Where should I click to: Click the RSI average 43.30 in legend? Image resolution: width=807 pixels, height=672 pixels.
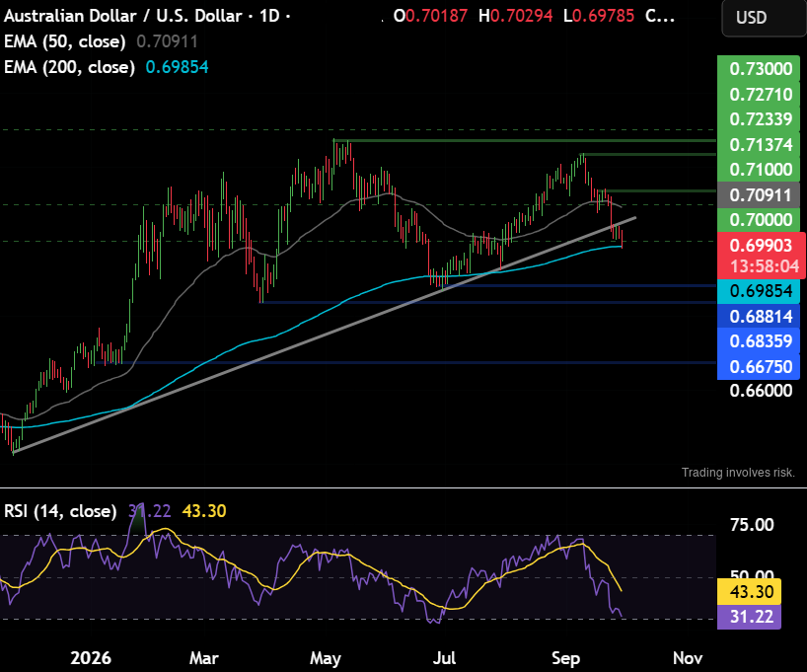click(x=204, y=511)
